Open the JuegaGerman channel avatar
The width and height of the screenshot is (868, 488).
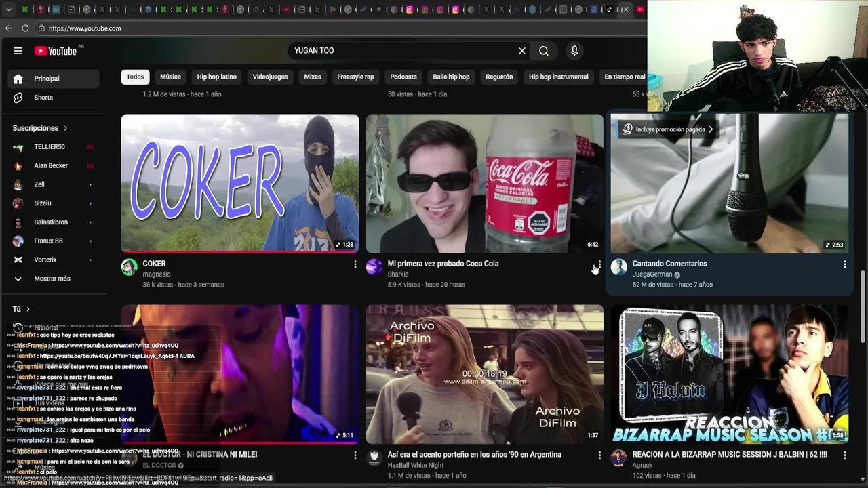coord(618,267)
